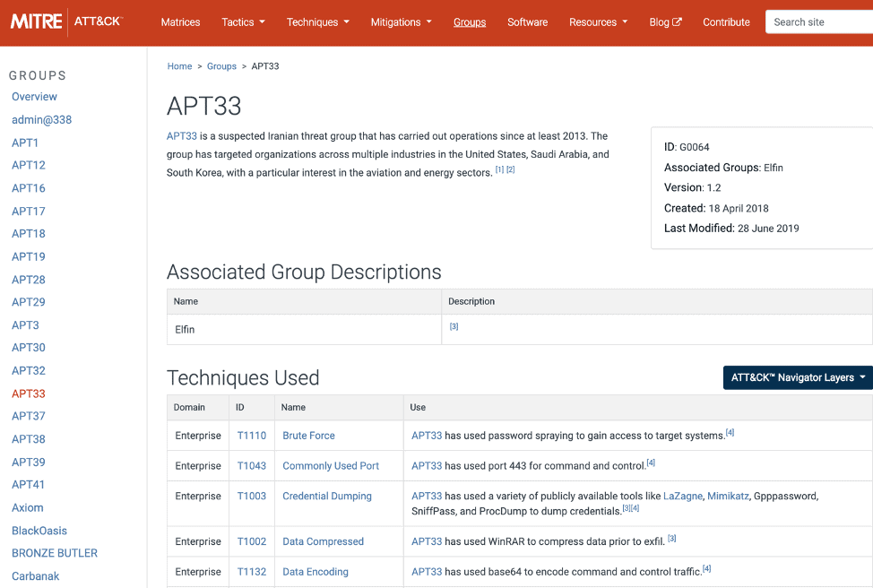Select APT29 in the sidebar

[x=29, y=302]
